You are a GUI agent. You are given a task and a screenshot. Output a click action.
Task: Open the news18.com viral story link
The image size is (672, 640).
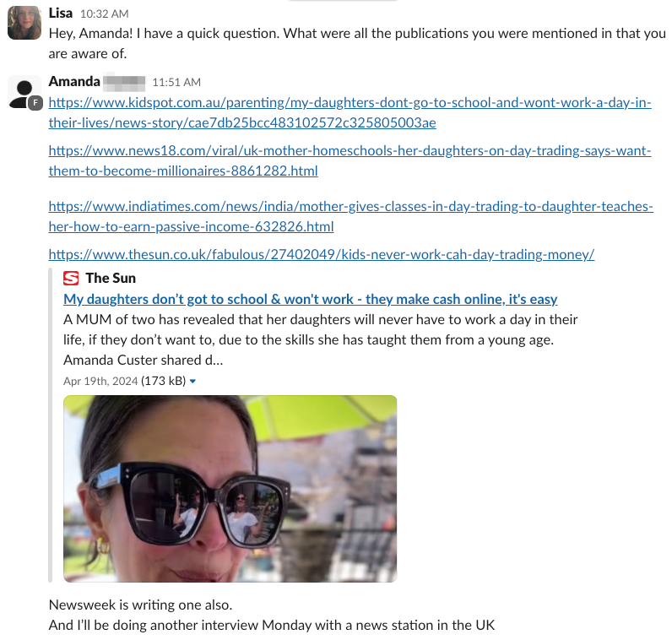pos(350,160)
